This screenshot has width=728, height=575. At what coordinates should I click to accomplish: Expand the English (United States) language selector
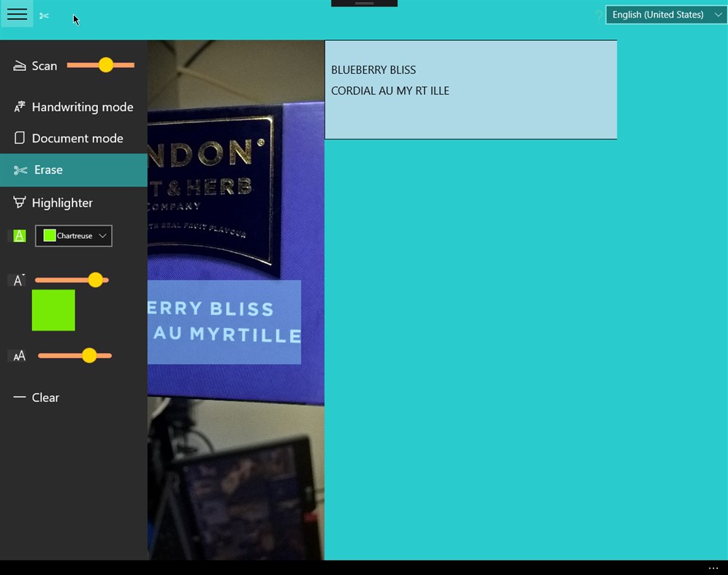click(665, 15)
